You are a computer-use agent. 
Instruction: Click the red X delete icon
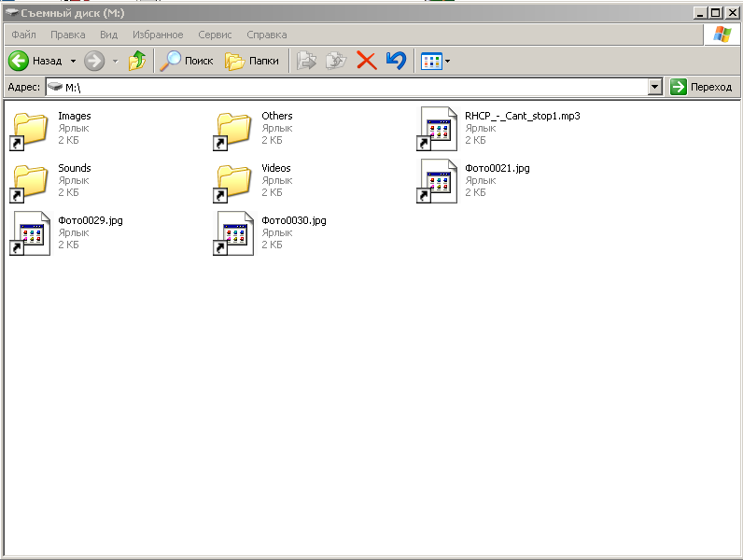tap(366, 61)
